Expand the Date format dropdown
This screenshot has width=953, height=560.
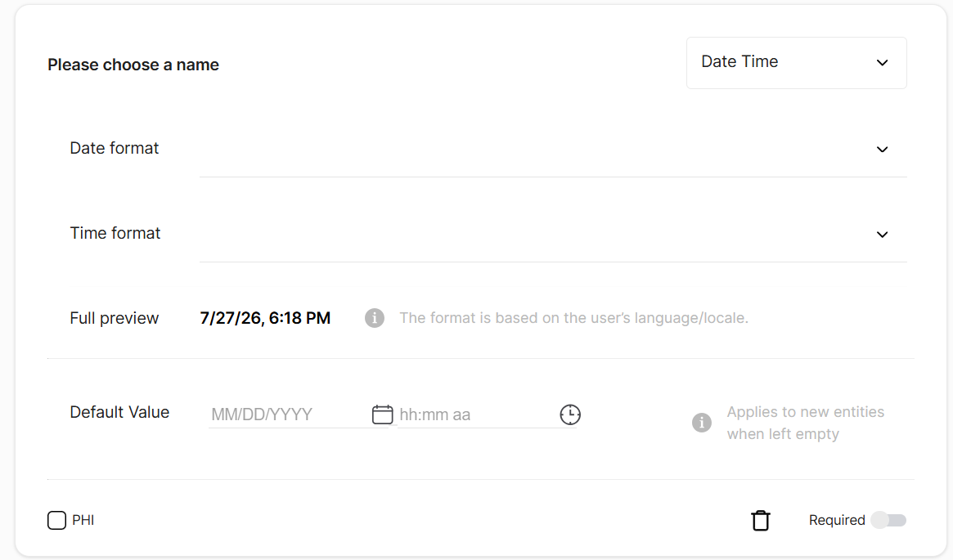552,150
